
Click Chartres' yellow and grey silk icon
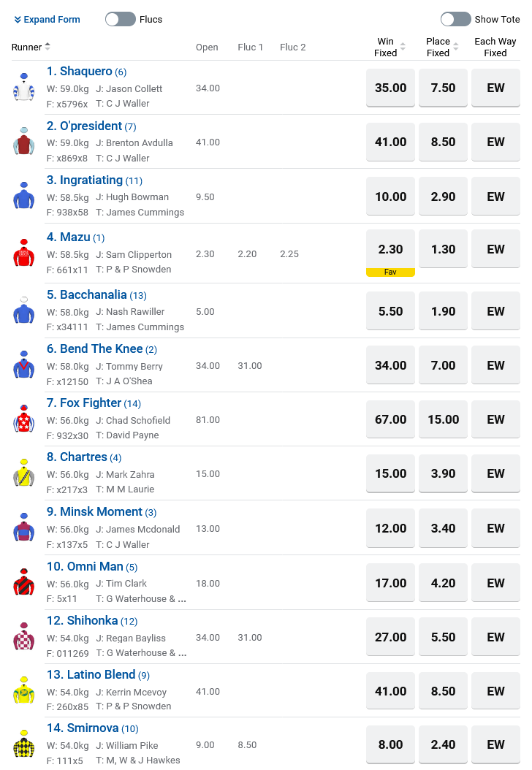(x=24, y=473)
